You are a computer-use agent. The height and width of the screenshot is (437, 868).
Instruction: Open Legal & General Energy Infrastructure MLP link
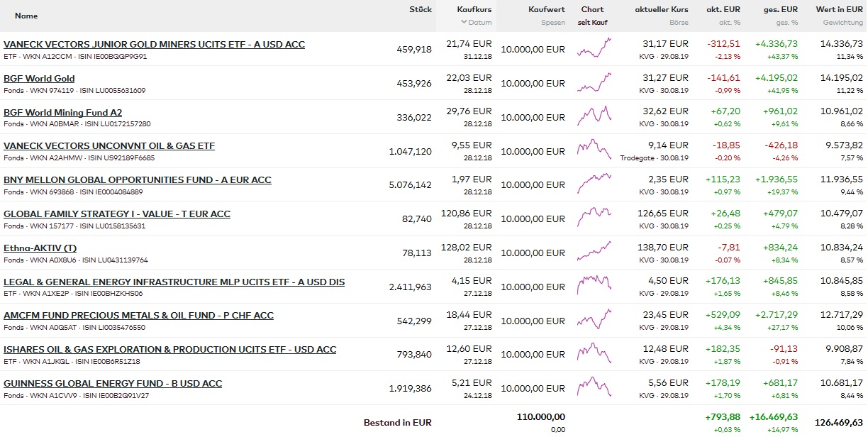tap(174, 282)
